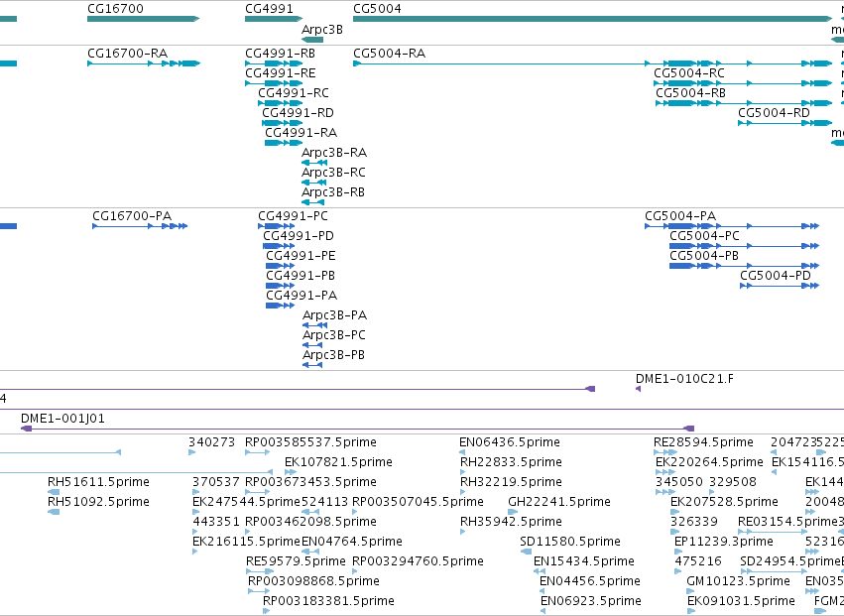Select EST RP003507045.5prime
This screenshot has height=616, width=844.
point(418,502)
